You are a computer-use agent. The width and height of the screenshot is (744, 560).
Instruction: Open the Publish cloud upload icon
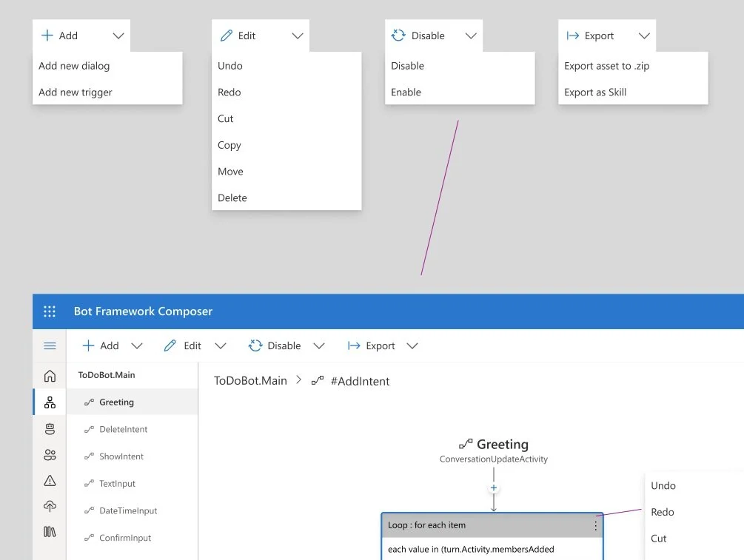(50, 506)
